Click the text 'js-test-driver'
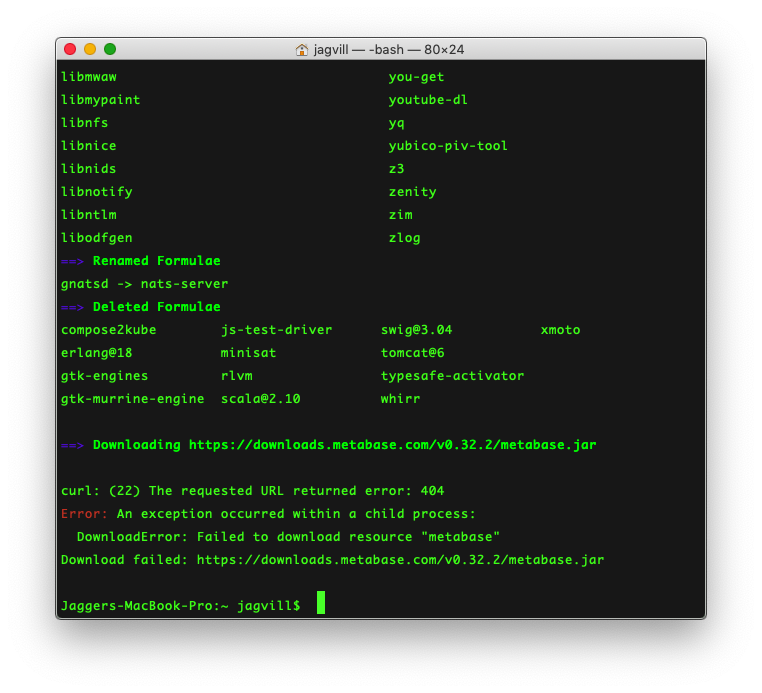This screenshot has width=762, height=693. click(x=277, y=330)
